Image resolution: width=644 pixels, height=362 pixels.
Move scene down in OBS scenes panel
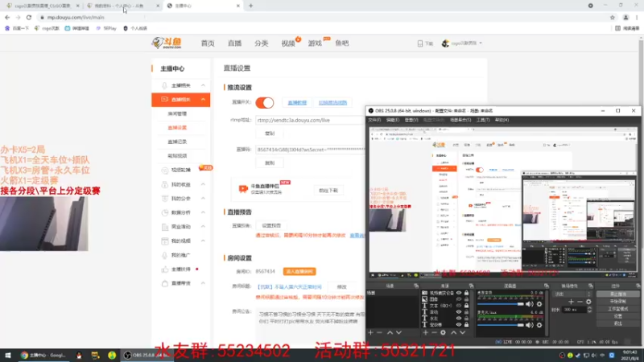tap(398, 332)
